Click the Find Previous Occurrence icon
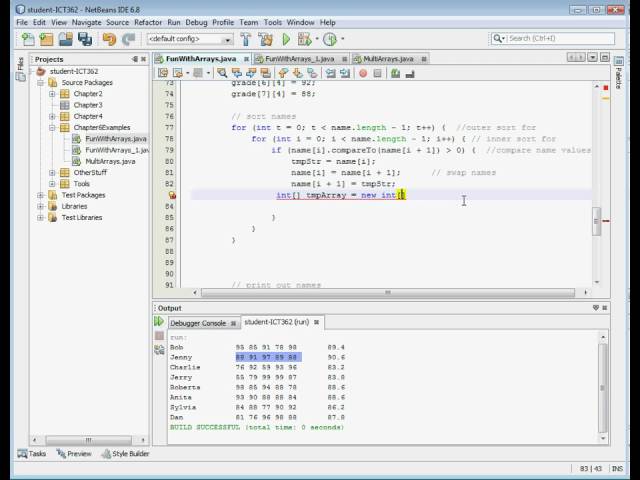 (x=237, y=73)
